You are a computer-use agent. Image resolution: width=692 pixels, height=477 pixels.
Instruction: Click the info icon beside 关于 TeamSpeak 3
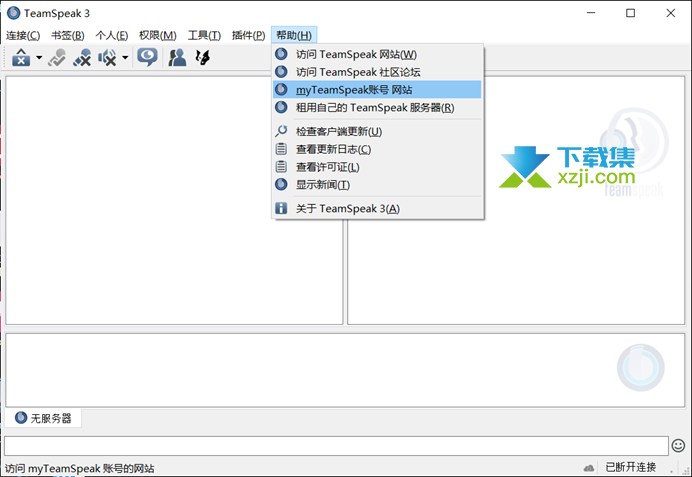tap(281, 208)
